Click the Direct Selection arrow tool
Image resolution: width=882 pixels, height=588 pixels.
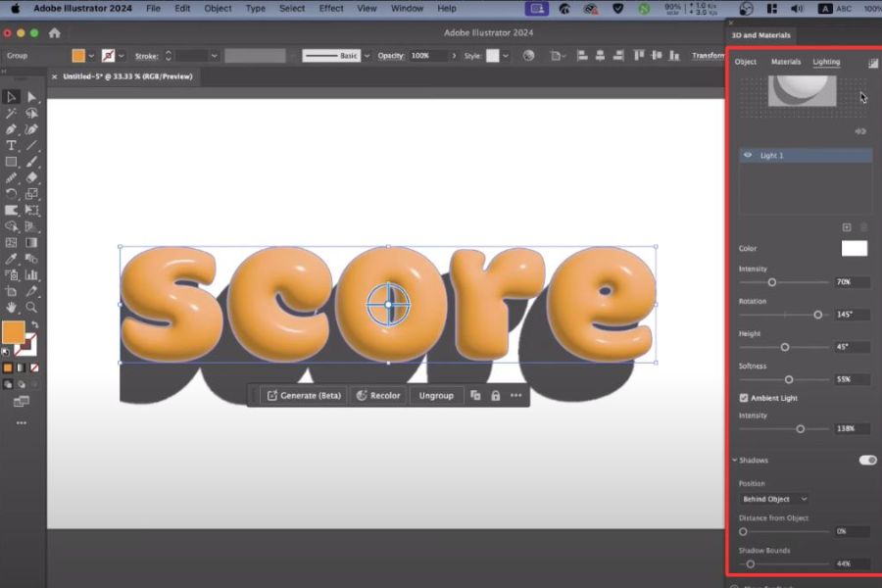tap(31, 96)
